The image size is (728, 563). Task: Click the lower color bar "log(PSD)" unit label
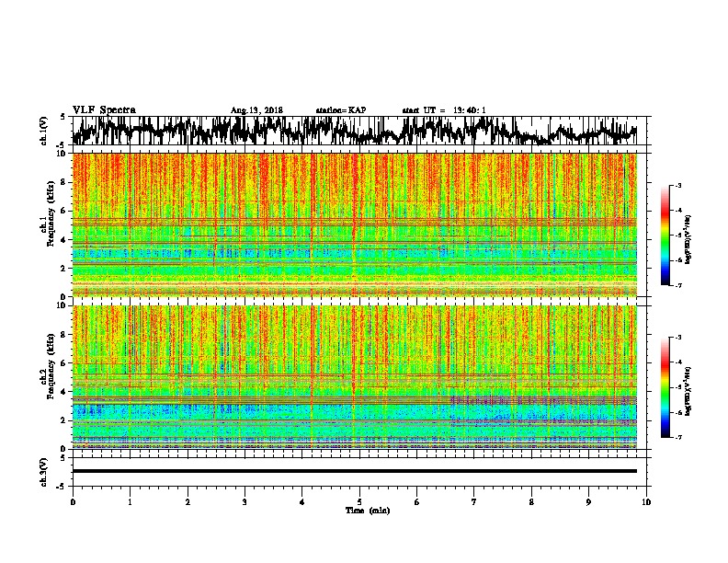688,391
